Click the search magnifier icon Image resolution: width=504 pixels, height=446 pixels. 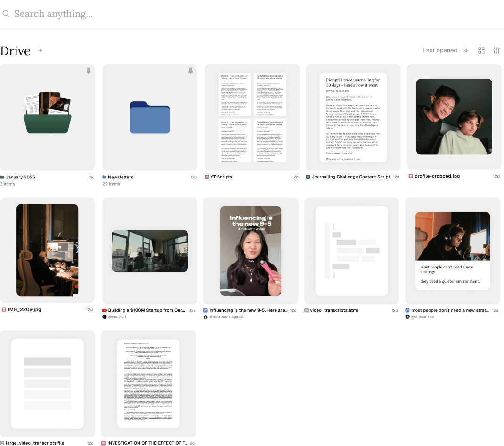[6, 14]
